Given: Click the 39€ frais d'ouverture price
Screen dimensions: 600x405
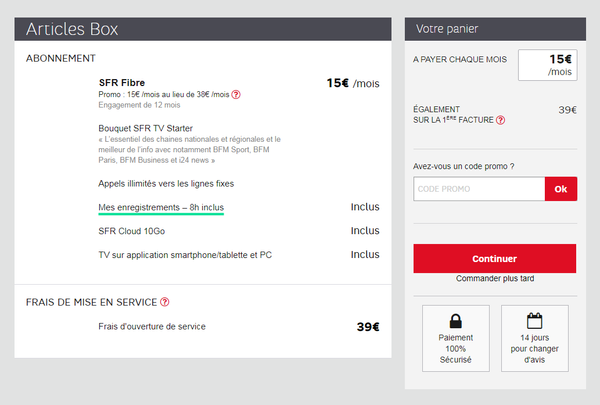Looking at the screenshot, I should 368,327.
